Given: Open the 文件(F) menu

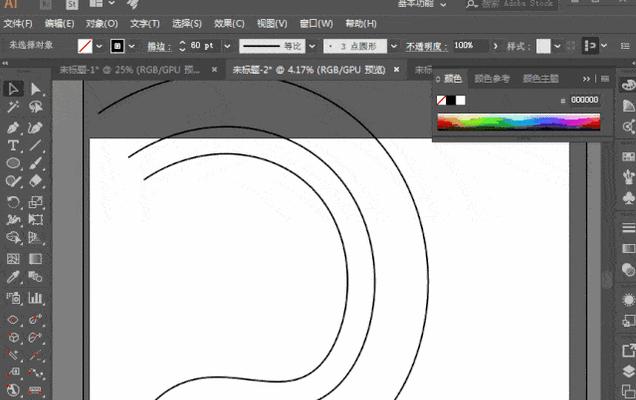Looking at the screenshot, I should 18,24.
